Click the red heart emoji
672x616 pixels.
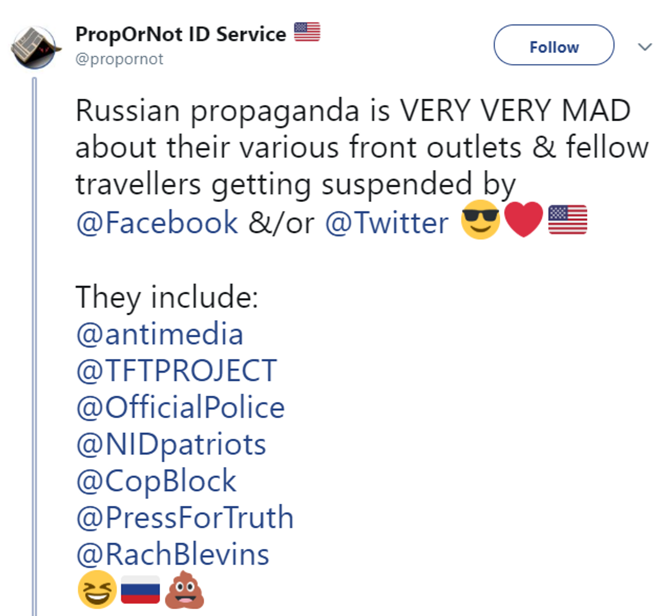(523, 219)
